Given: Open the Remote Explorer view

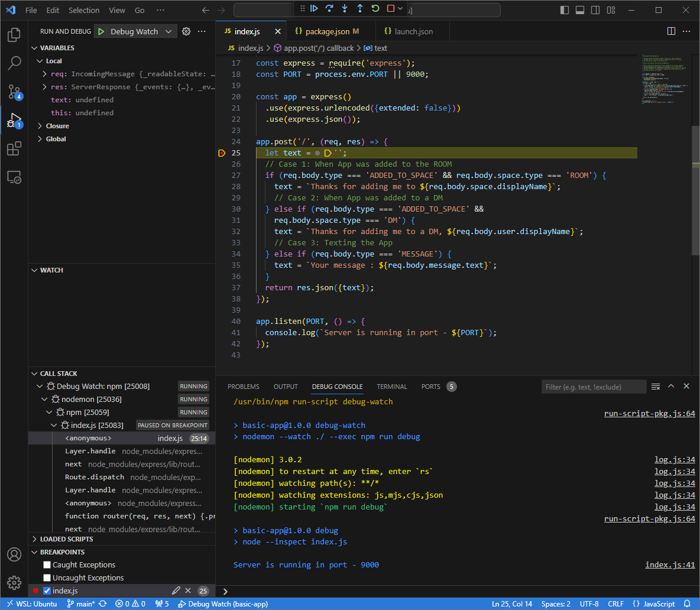Looking at the screenshot, I should [14, 177].
